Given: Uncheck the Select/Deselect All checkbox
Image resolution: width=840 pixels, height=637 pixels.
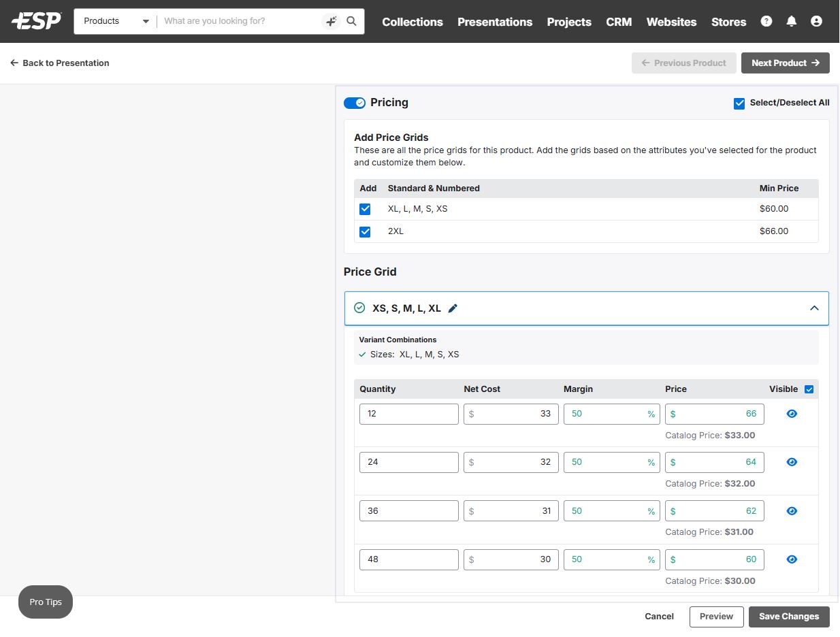Looking at the screenshot, I should point(739,103).
